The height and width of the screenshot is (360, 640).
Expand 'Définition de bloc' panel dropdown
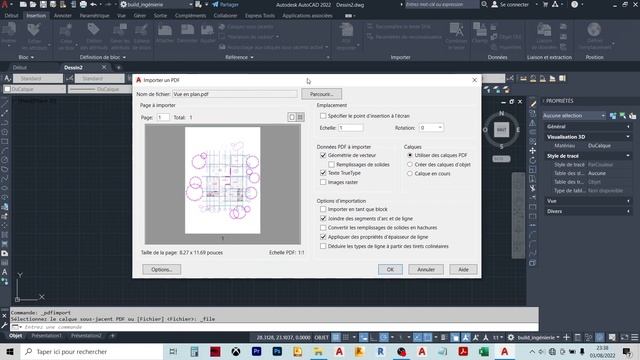[x=102, y=58]
